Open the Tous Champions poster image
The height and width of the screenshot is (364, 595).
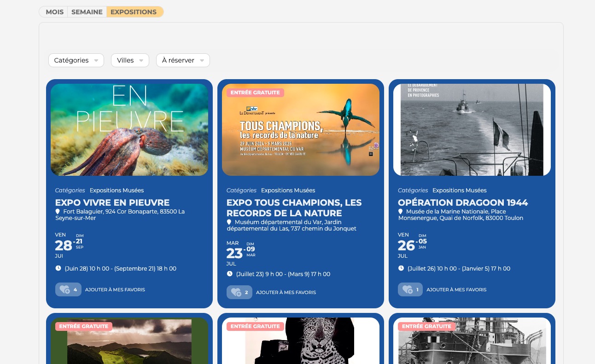pyautogui.click(x=301, y=130)
